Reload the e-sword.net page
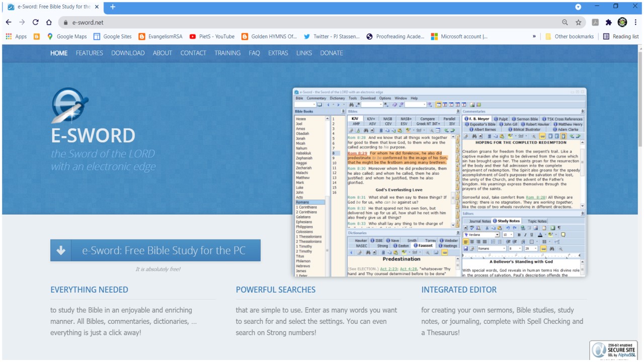The height and width of the screenshot is (362, 644). [x=35, y=22]
